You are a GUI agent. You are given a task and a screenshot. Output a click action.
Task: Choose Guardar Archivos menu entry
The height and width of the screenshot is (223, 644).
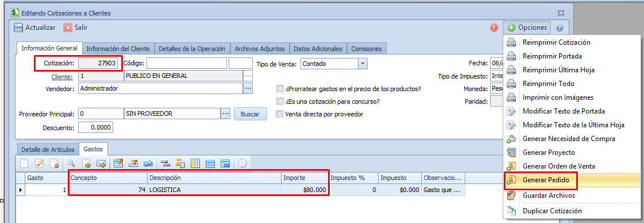pyautogui.click(x=571, y=195)
